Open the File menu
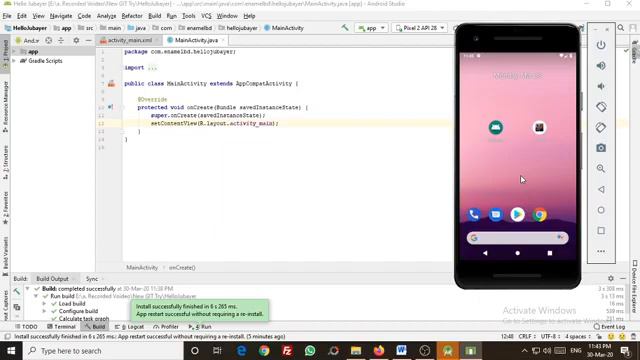 coord(7,16)
